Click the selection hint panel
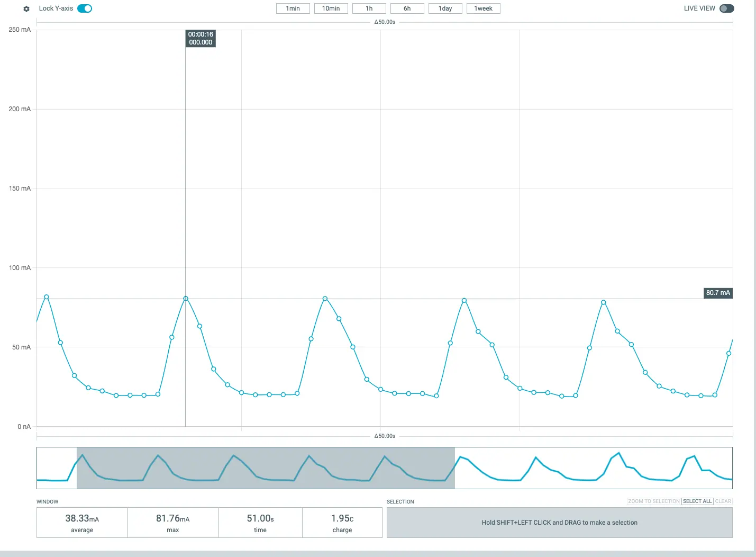Viewport: 756px width, 557px height. pos(559,523)
